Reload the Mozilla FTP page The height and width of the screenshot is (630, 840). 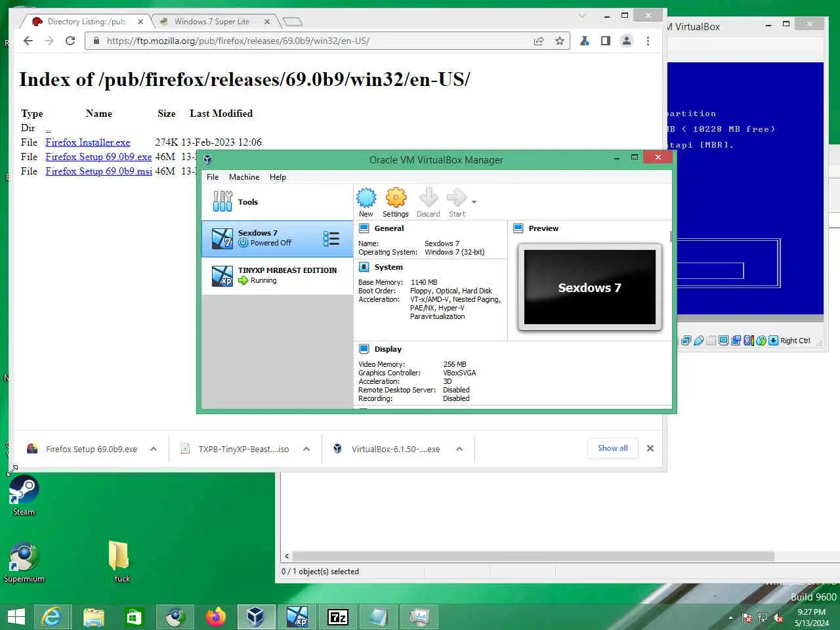(70, 41)
